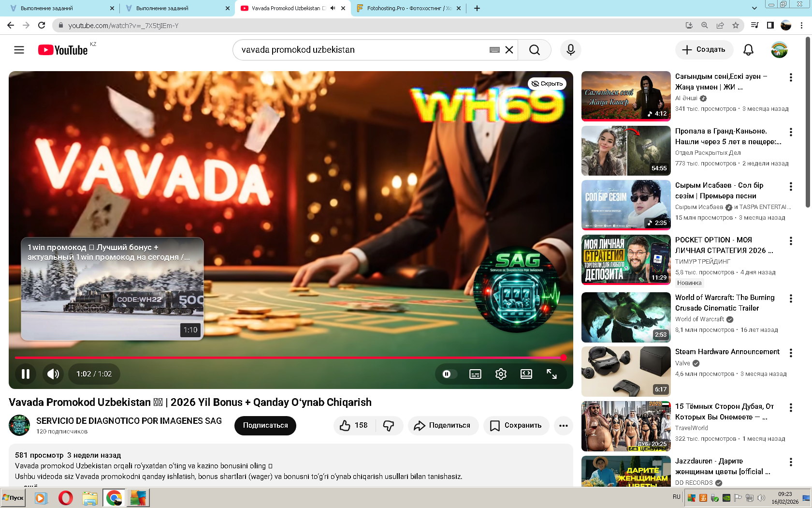Open SERVICIO DE DIAGNOTICO POR IMAGENES SAG channel
This screenshot has height=508, width=812.
(x=129, y=421)
